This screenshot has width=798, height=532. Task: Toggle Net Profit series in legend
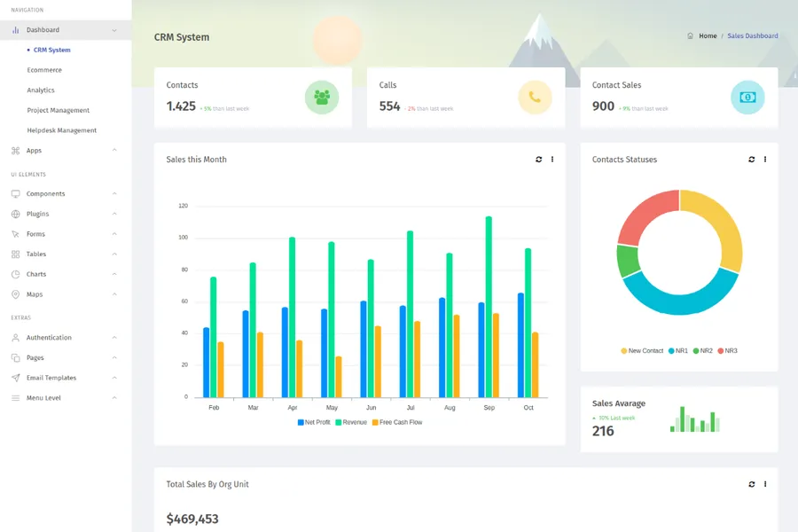[314, 422]
